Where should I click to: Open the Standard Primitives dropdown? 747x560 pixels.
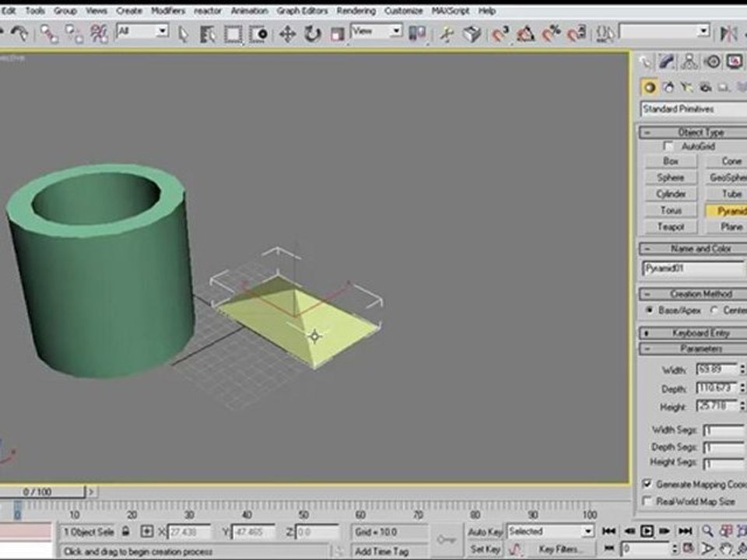coord(693,109)
